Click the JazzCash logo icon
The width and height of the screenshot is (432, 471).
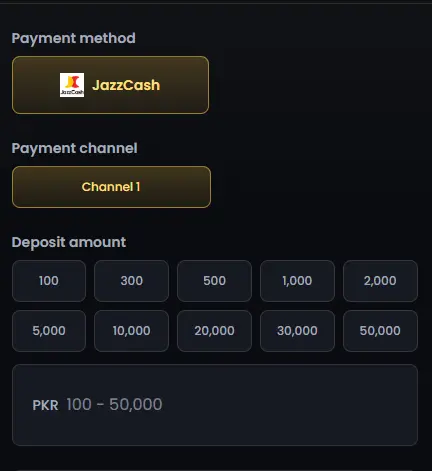(x=72, y=85)
